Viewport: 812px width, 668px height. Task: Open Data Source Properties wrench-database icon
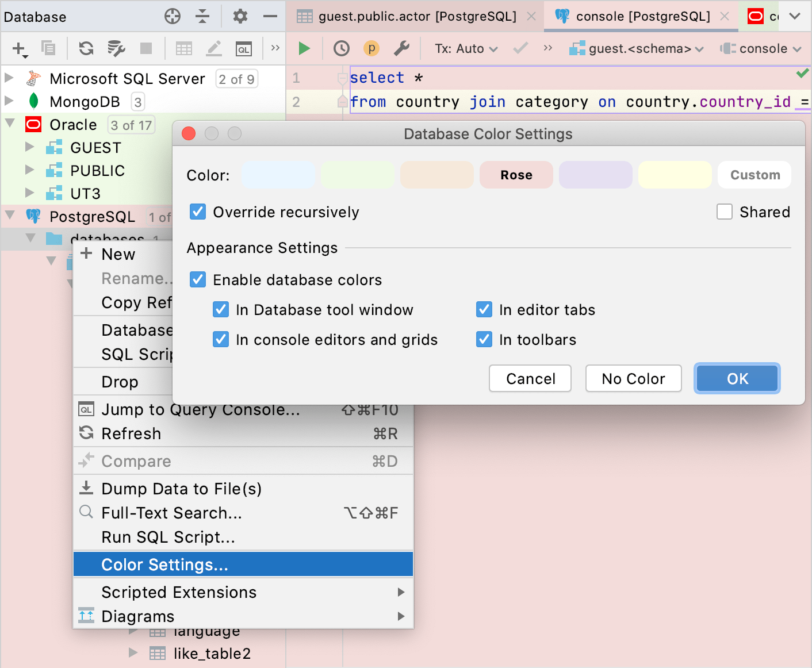click(116, 48)
